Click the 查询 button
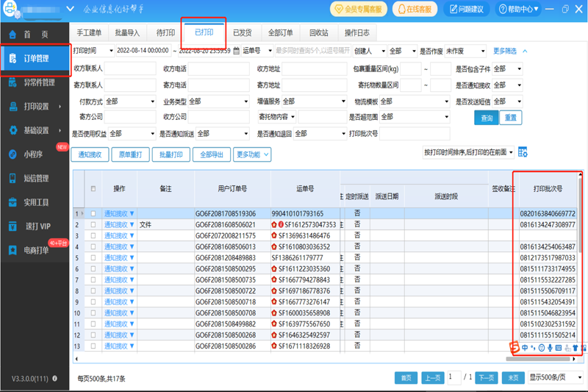 click(487, 118)
